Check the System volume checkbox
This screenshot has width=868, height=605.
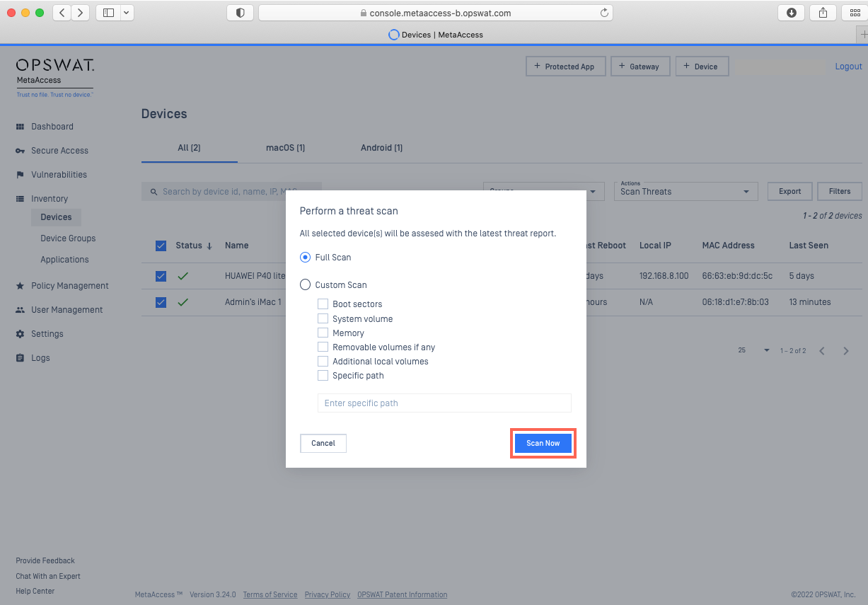tap(323, 319)
